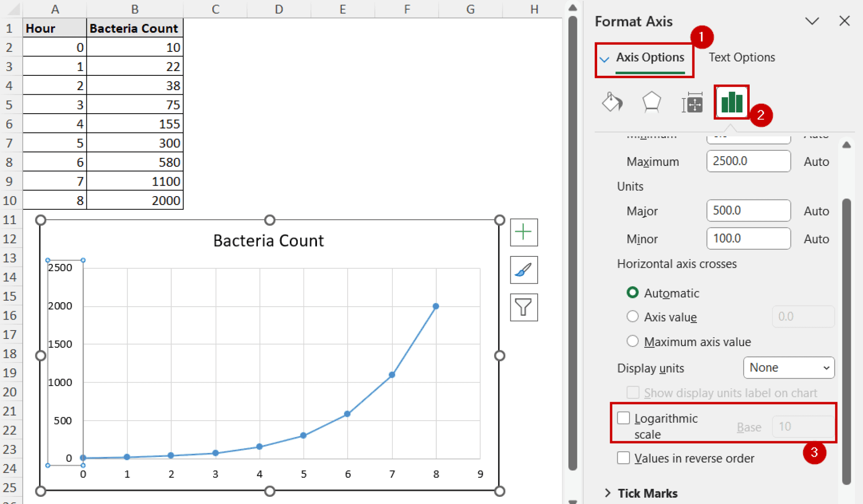
Task: Click the Chart Elements plus icon
Action: 523,232
